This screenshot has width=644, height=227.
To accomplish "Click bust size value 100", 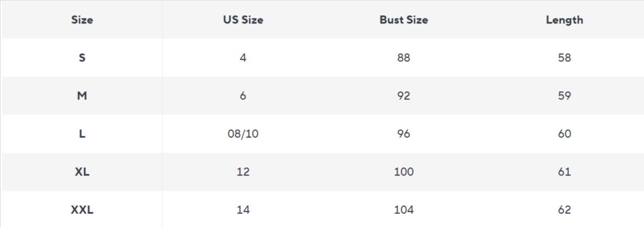I will tap(403, 172).
